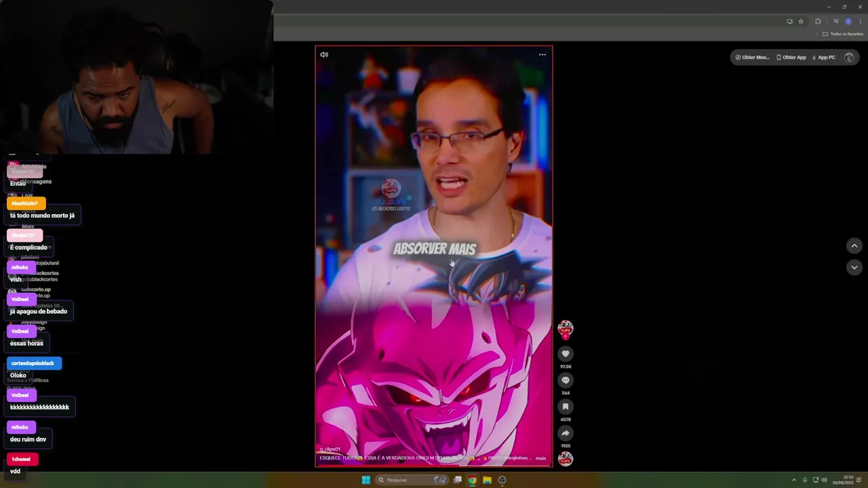Open the spinning sound disc below the share icon

point(566,459)
